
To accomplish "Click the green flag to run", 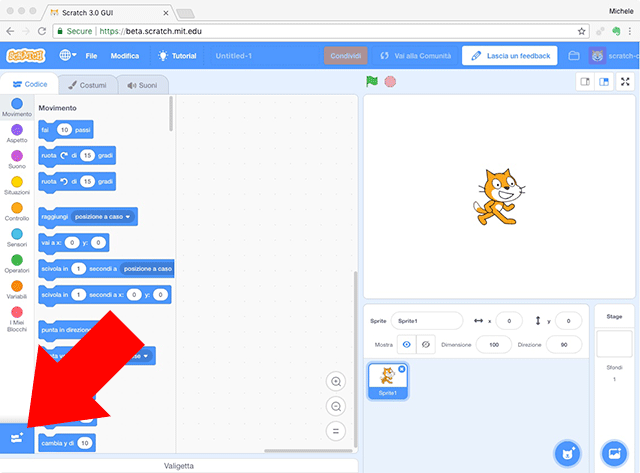I will point(374,81).
